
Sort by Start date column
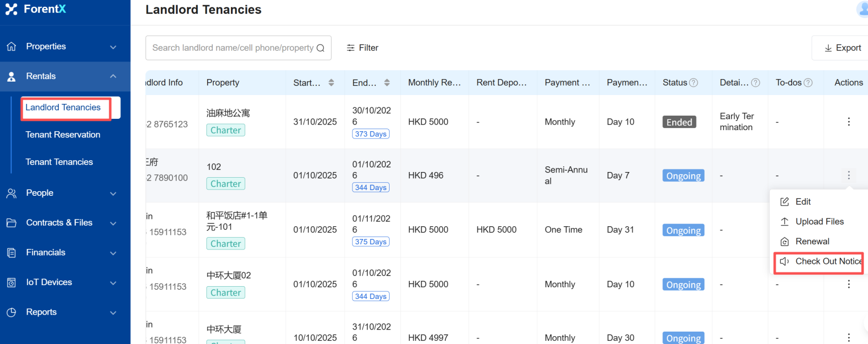click(331, 83)
